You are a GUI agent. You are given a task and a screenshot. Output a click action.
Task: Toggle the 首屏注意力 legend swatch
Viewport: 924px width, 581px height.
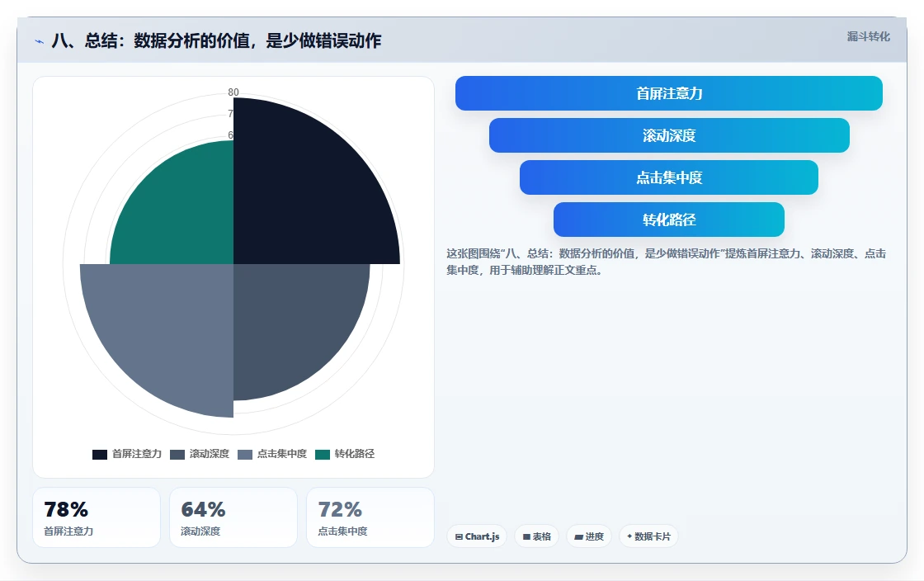click(x=100, y=454)
